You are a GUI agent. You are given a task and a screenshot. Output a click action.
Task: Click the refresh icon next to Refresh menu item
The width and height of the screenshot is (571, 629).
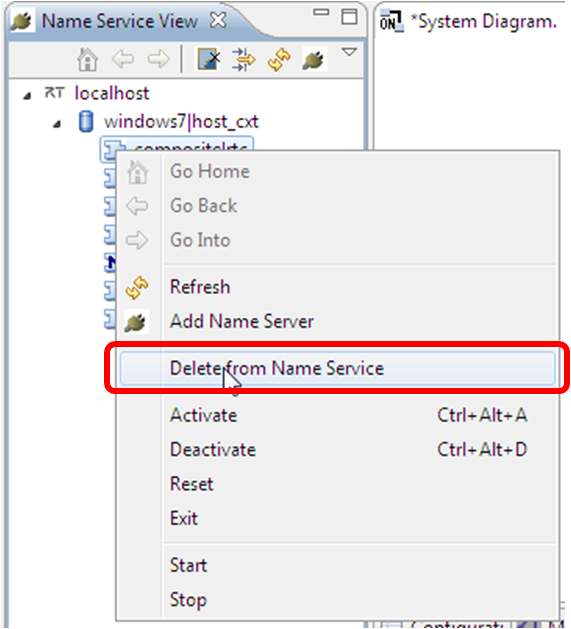137,287
